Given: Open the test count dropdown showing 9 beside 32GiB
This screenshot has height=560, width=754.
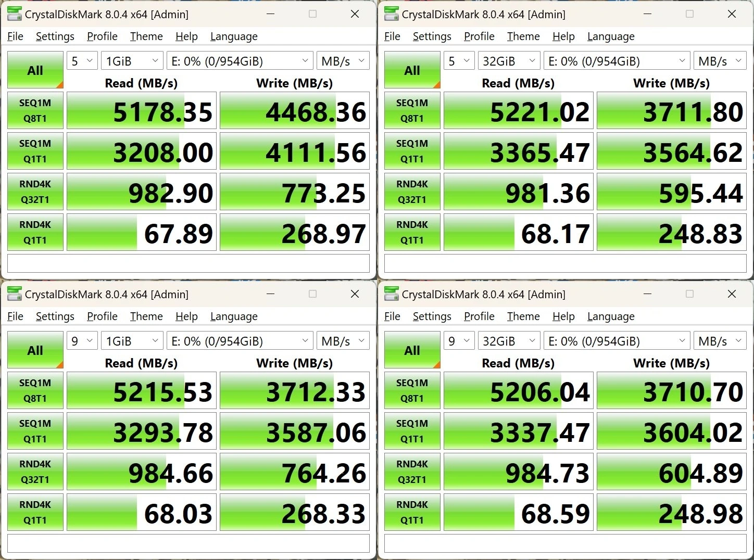Looking at the screenshot, I should [x=459, y=341].
